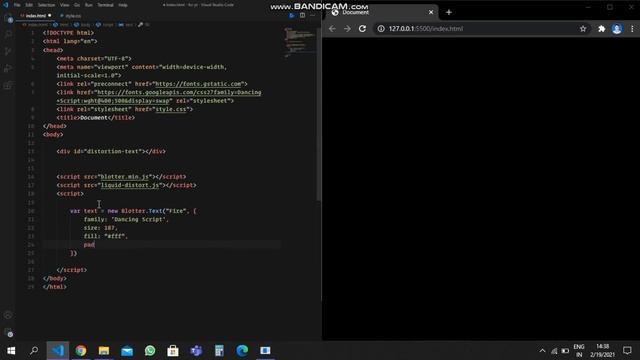
Task: Open Chrome's three-dot menu
Action: pos(632,29)
